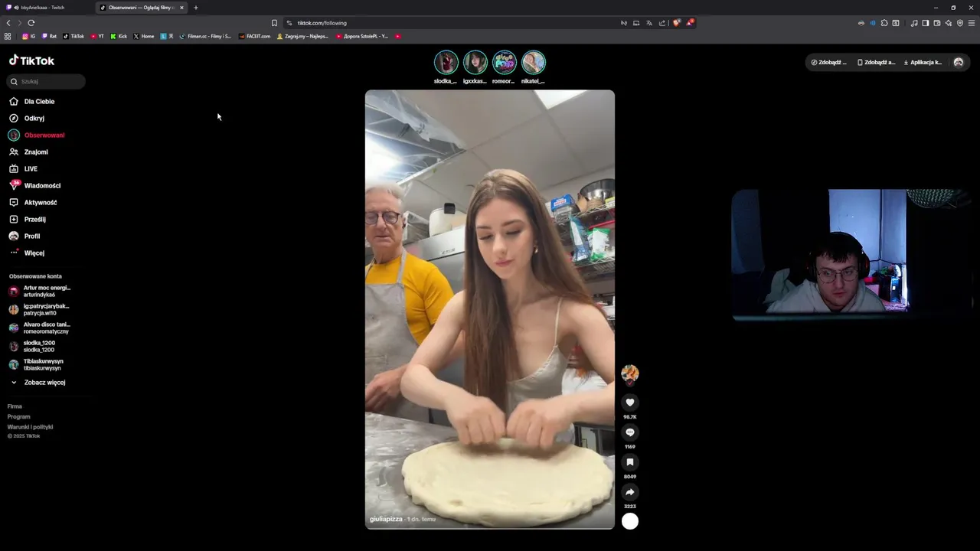Image resolution: width=980 pixels, height=551 pixels.
Task: Go back in browser
Action: coord(8,23)
